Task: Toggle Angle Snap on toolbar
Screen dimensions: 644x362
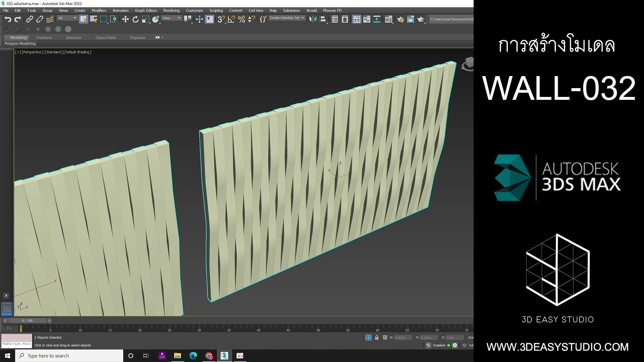Action: point(231,19)
